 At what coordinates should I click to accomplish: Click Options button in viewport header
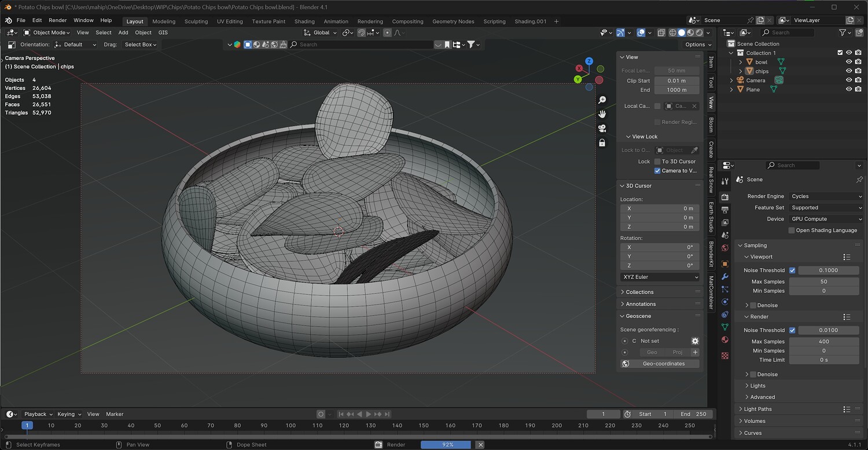coord(695,45)
